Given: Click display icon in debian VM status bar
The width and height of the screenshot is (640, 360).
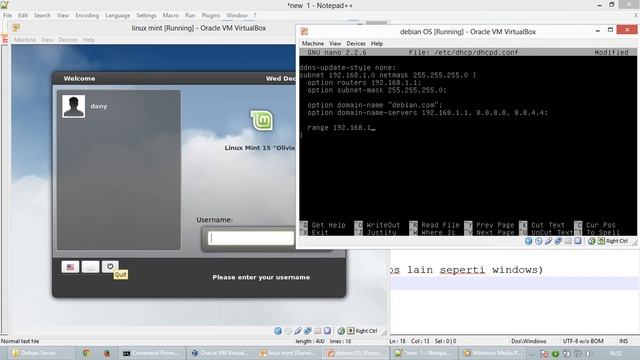Looking at the screenshot, I should (578, 241).
